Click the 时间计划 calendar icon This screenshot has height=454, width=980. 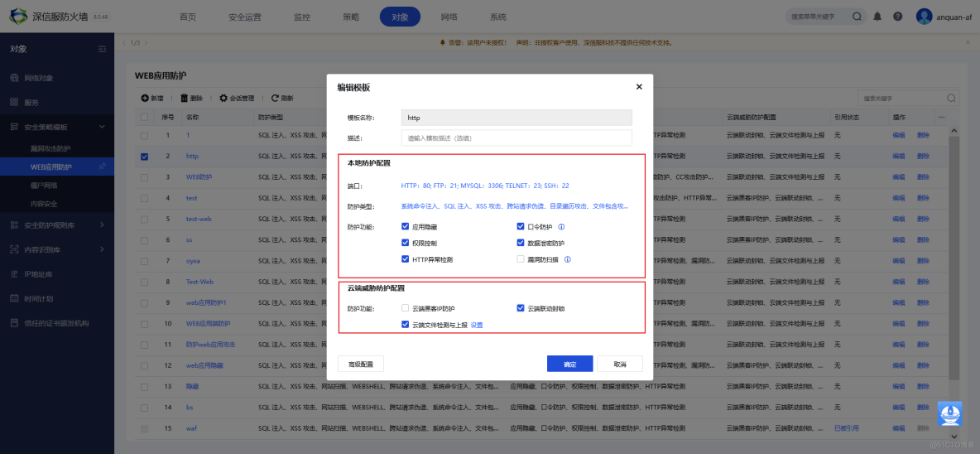point(14,298)
